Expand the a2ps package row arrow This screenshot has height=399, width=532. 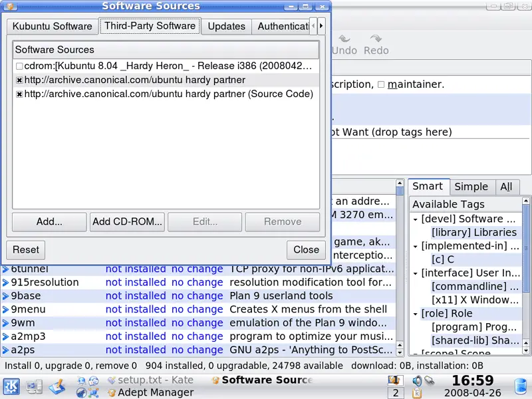[5, 350]
